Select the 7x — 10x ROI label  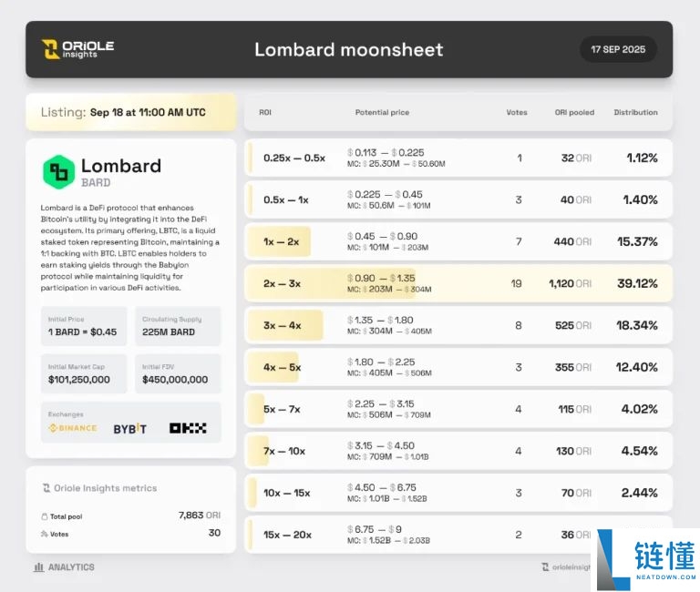(x=284, y=452)
